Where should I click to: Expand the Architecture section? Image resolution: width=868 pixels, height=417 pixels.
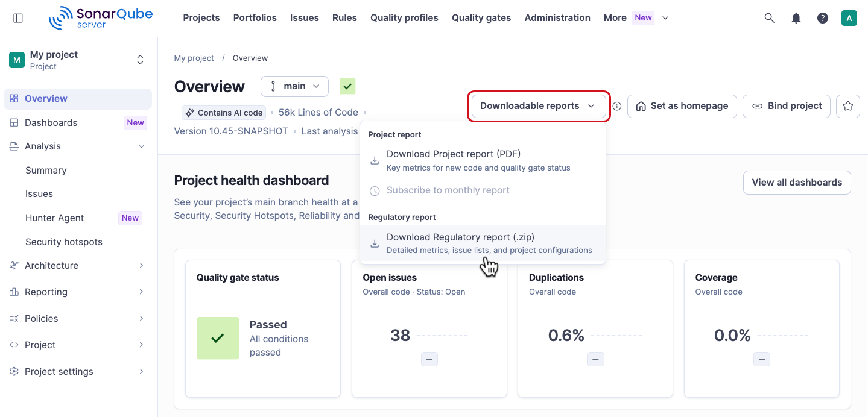pyautogui.click(x=142, y=266)
